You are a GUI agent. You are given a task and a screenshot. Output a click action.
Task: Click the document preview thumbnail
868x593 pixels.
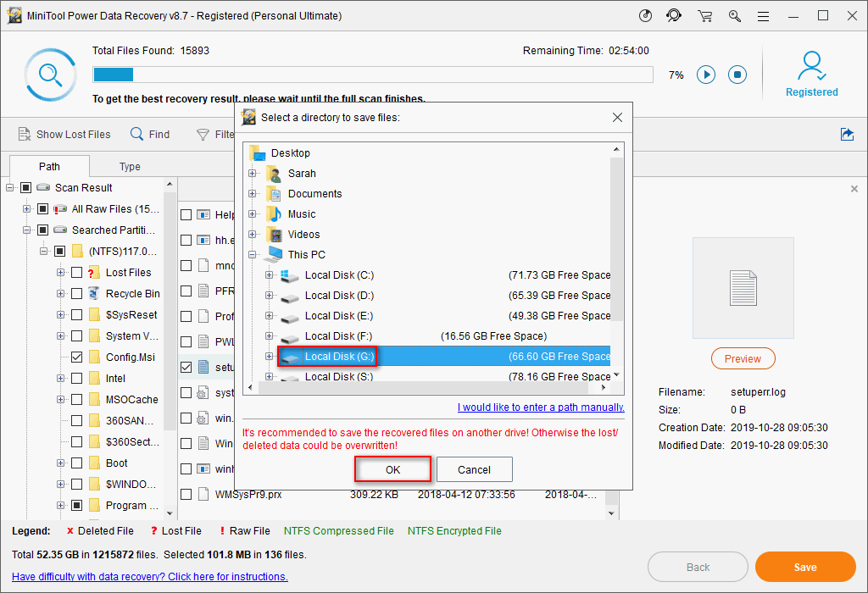tap(743, 288)
